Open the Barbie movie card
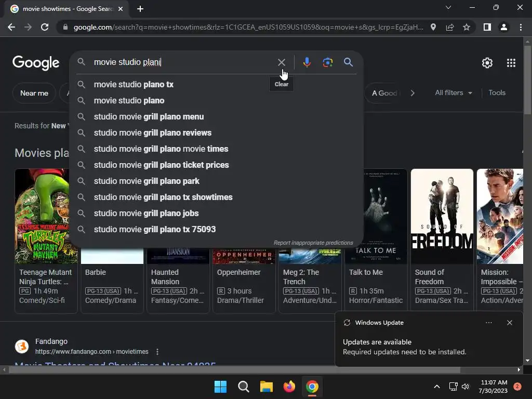Screen dimensions: 532x399 pos(112,281)
